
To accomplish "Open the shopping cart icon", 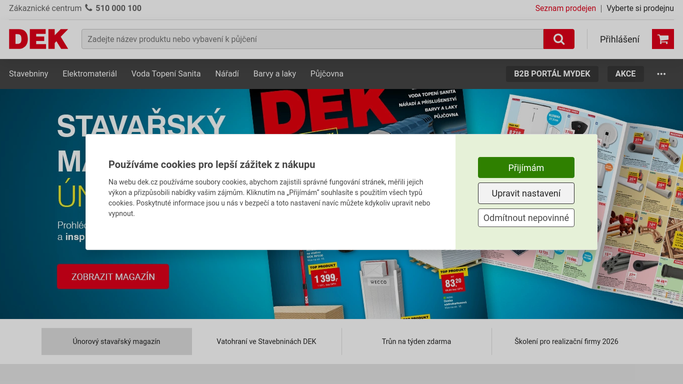I will pos(663,39).
